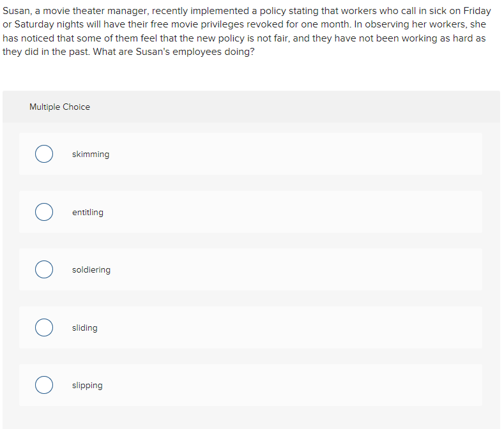Click the "slipping" answer text
The height and width of the screenshot is (429, 504).
87,386
